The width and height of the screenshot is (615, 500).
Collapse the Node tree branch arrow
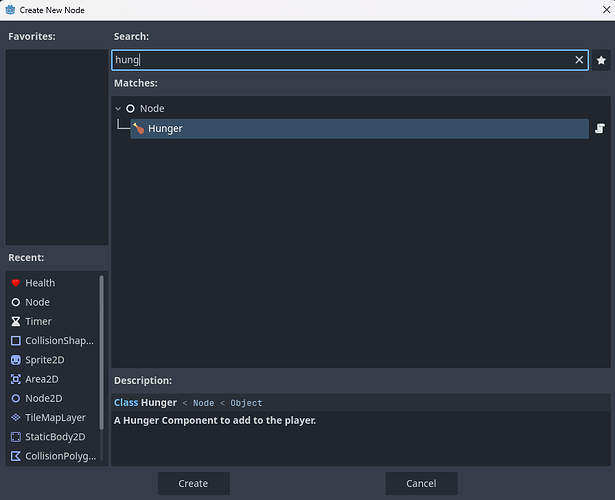point(118,109)
